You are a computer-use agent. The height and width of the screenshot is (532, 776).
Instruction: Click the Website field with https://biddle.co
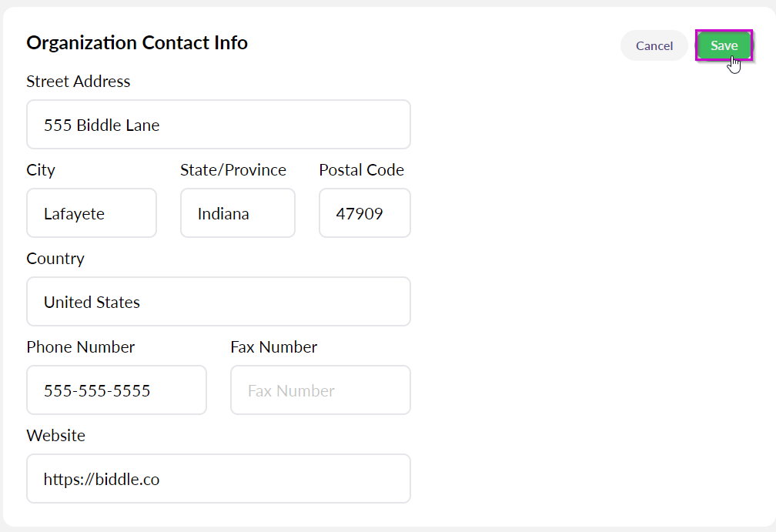(x=219, y=479)
